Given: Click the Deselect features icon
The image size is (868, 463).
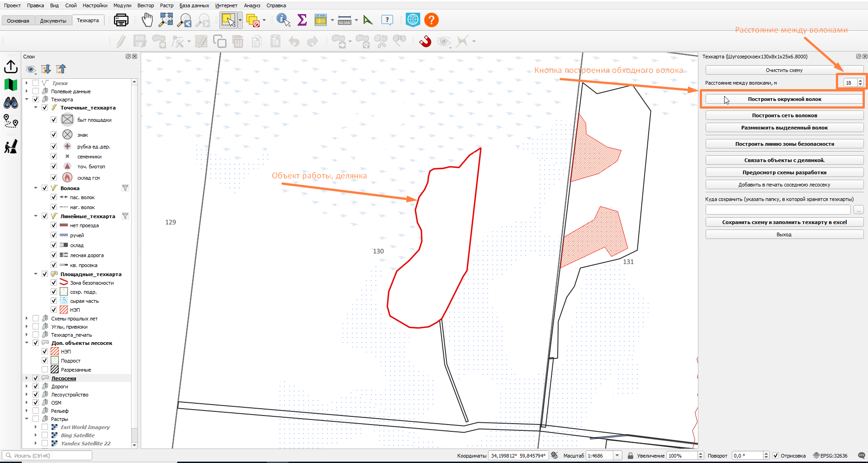Looking at the screenshot, I should [253, 20].
